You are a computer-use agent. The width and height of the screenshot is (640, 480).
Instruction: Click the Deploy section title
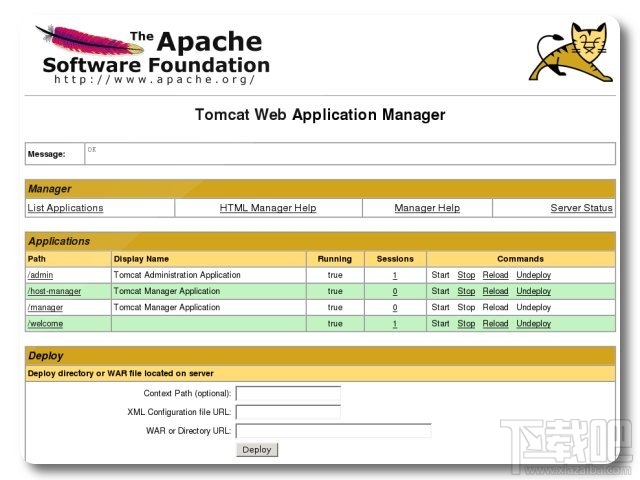click(46, 356)
